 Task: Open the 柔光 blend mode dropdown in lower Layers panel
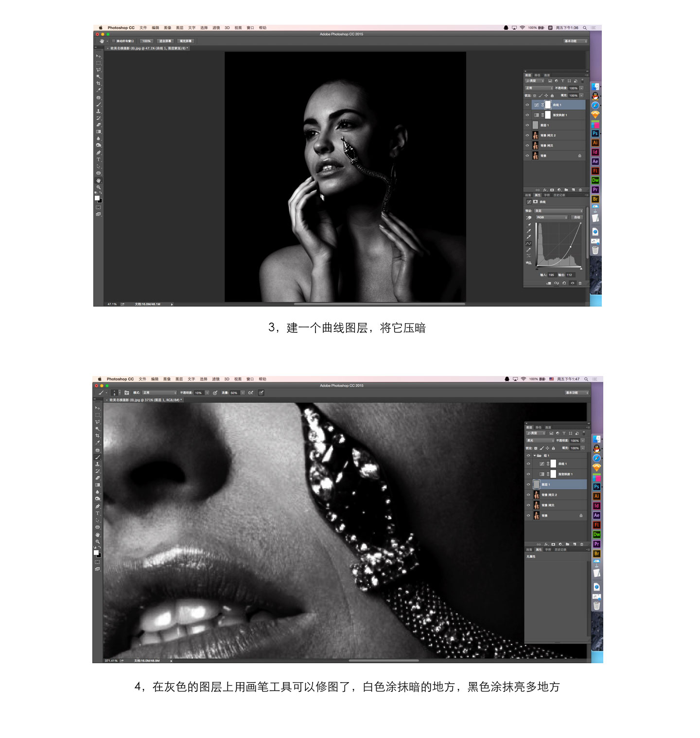540,441
